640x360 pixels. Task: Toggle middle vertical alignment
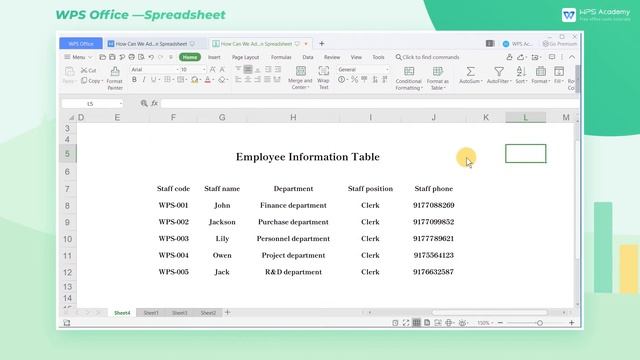click(248, 69)
